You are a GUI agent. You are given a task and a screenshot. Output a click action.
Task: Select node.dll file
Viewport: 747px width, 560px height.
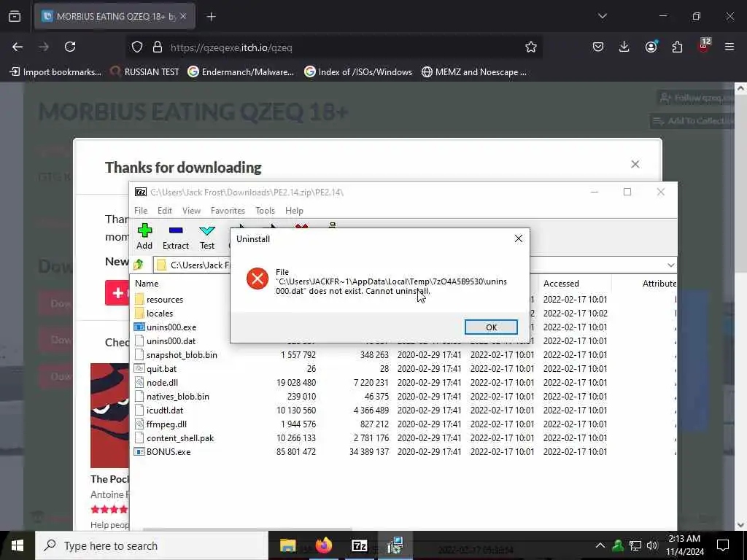tap(162, 382)
